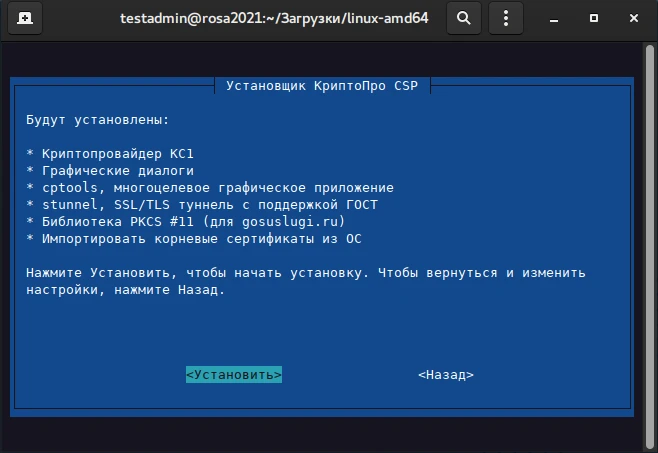Minimize the terminal window

[x=554, y=18]
